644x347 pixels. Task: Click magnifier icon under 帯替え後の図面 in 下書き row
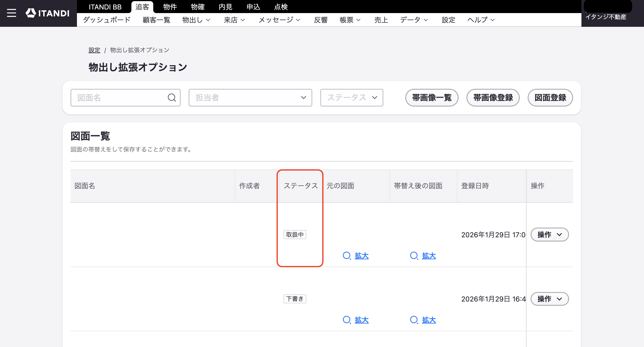coord(414,320)
